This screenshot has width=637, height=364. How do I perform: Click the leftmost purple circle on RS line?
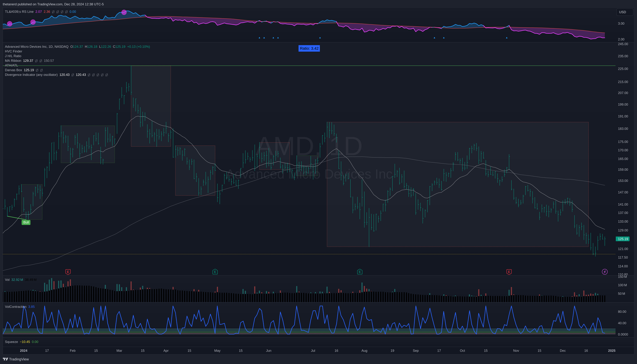point(10,24)
